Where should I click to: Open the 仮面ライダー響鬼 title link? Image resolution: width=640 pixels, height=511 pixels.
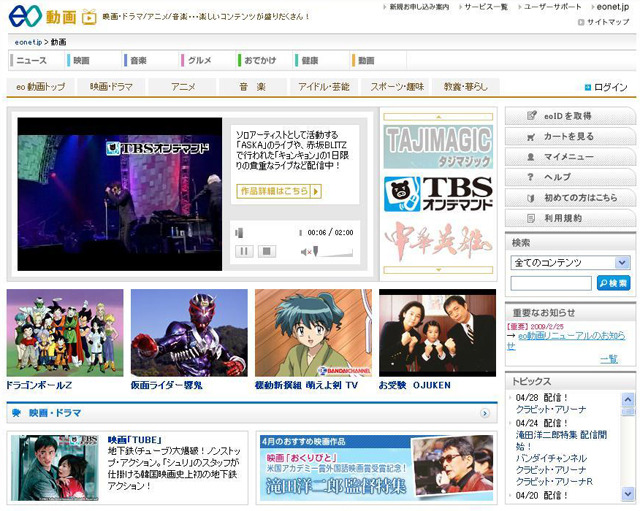[x=167, y=385]
